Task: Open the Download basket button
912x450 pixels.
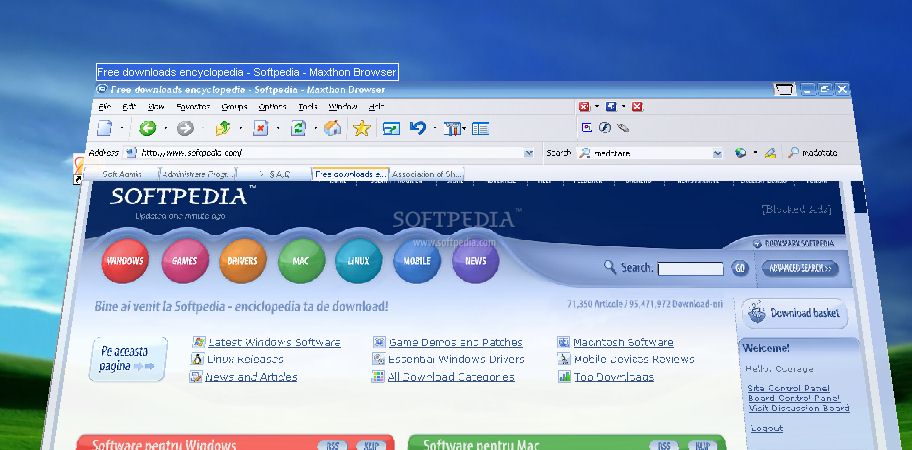Action: pyautogui.click(x=794, y=313)
